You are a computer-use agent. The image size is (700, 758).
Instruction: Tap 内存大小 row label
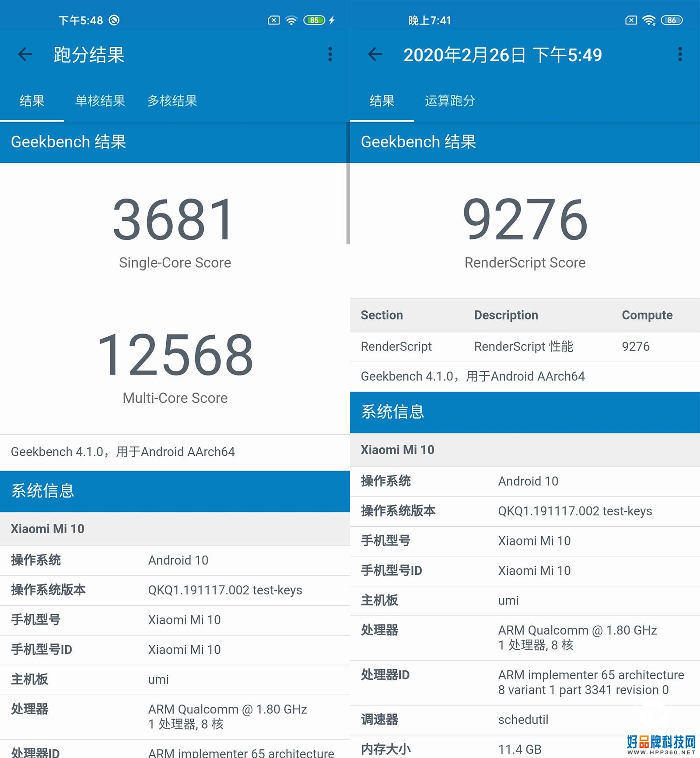tap(386, 749)
